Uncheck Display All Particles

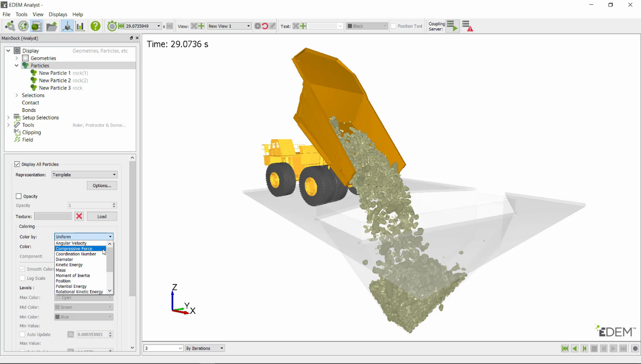pos(17,164)
